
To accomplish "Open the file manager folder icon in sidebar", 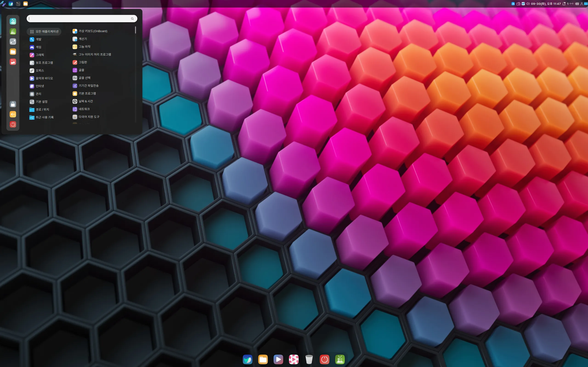I will tap(13, 51).
